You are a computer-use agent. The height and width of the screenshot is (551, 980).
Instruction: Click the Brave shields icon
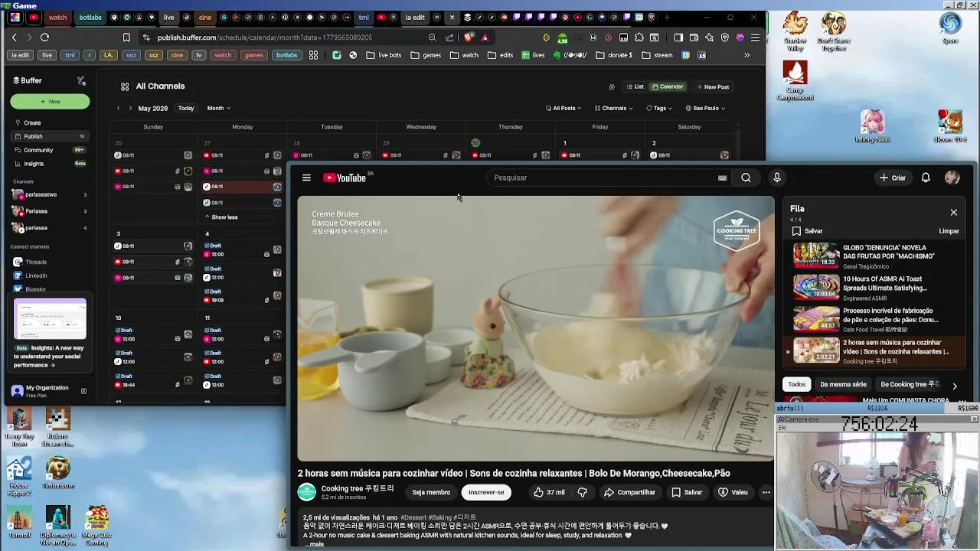point(469,37)
